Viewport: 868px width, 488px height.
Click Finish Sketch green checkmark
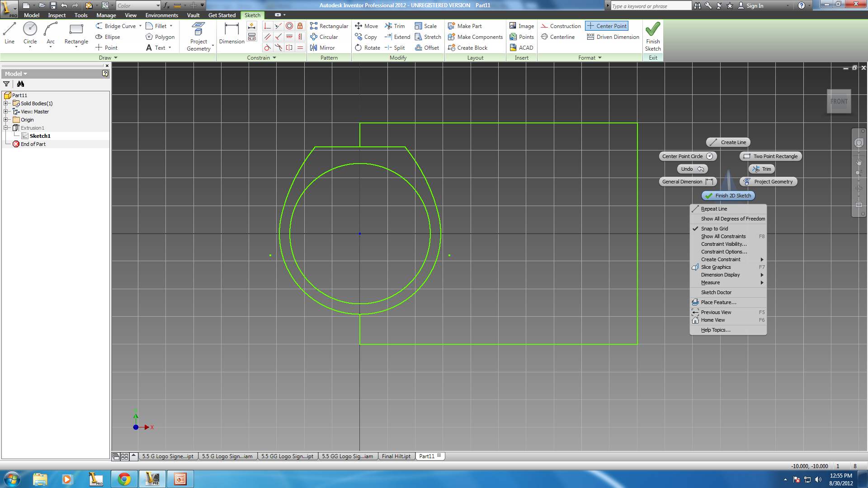click(653, 36)
